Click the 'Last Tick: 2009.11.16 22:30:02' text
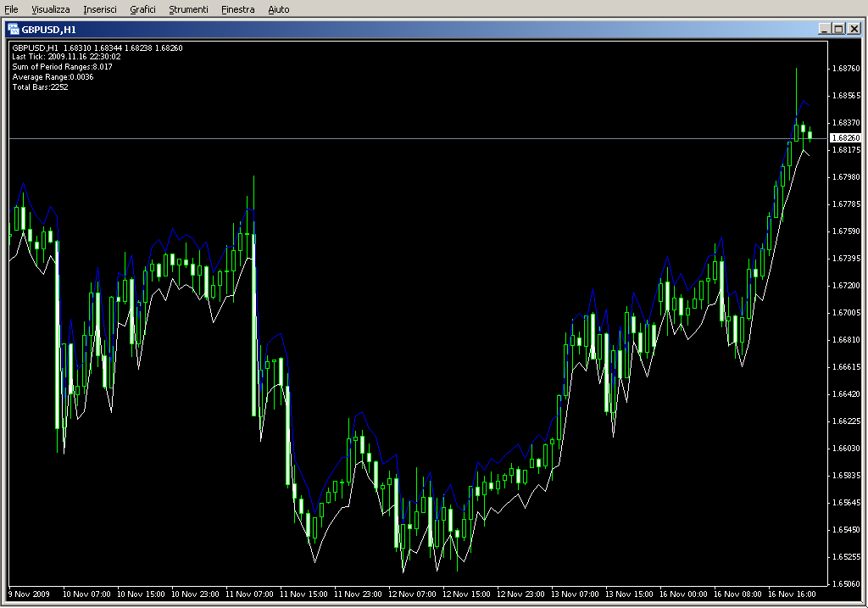The image size is (868, 608). 66,57
